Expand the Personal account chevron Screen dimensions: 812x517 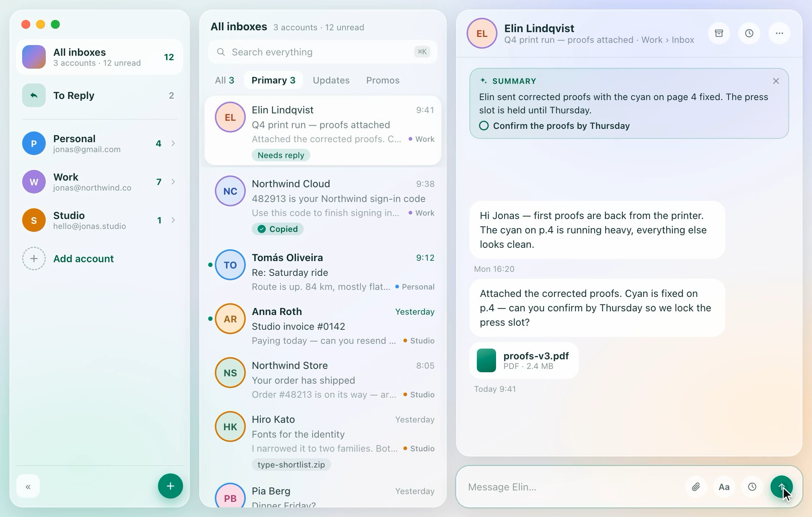pyautogui.click(x=173, y=143)
